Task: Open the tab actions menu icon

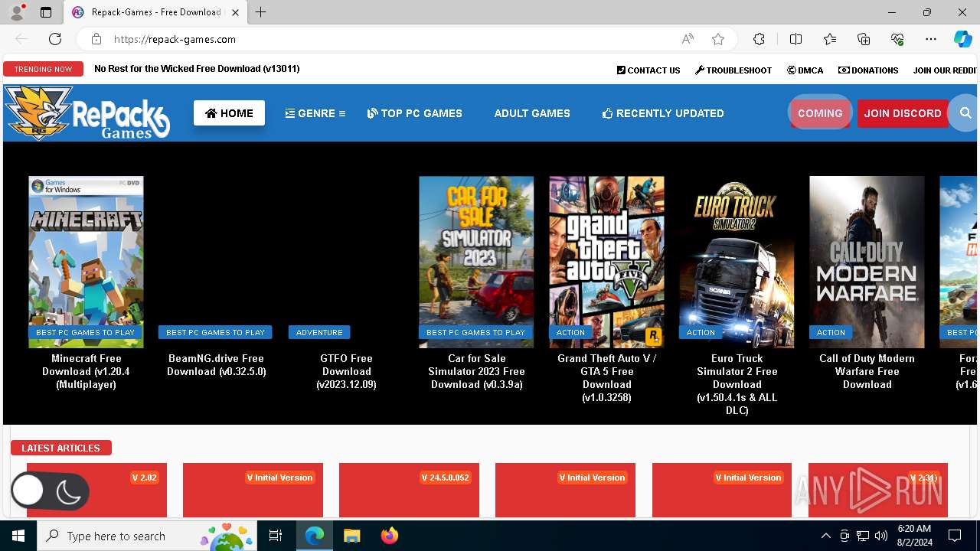Action: pyautogui.click(x=46, y=12)
